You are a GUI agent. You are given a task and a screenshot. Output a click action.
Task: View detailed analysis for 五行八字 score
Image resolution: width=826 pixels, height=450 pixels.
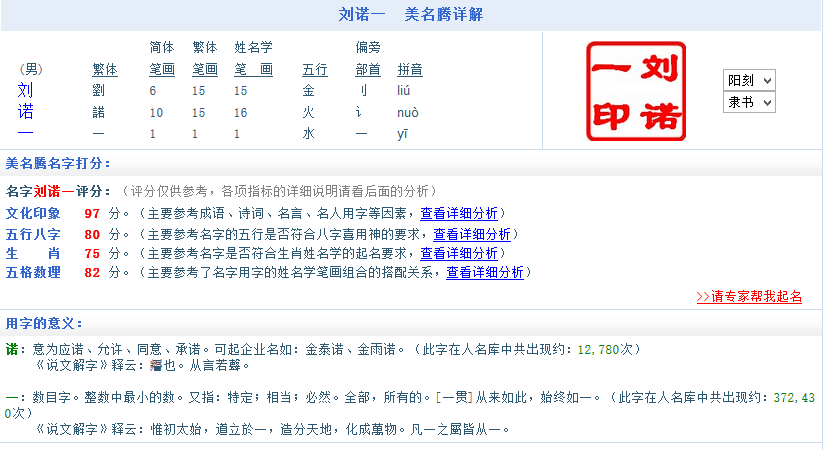(x=472, y=234)
